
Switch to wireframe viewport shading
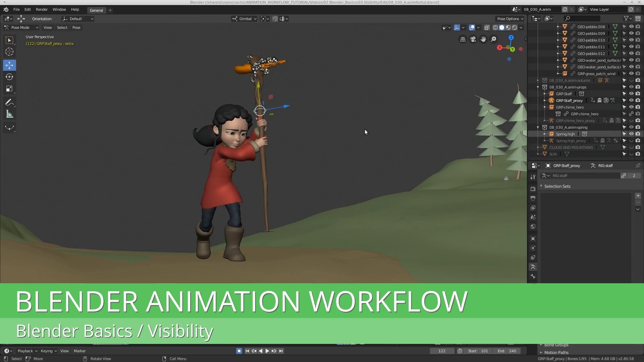[495, 28]
